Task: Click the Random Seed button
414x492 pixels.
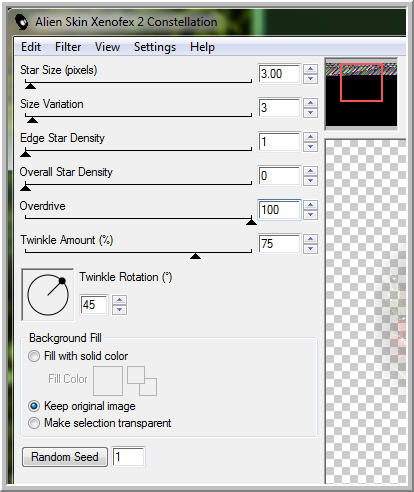Action: coord(65,457)
